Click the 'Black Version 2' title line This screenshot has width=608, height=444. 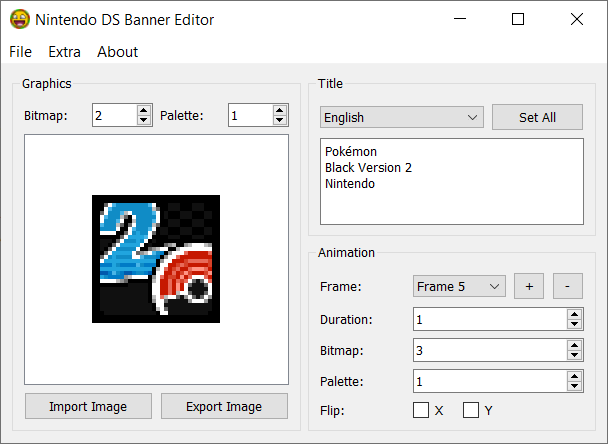[368, 168]
